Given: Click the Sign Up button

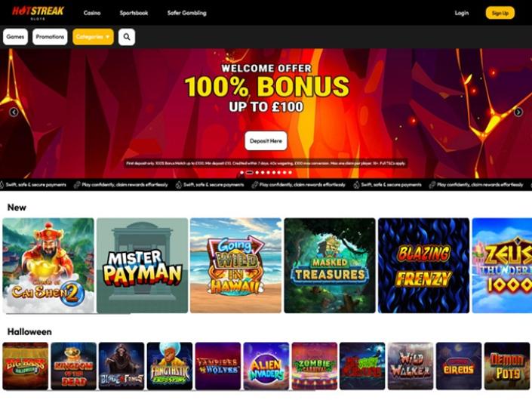Looking at the screenshot, I should 500,13.
